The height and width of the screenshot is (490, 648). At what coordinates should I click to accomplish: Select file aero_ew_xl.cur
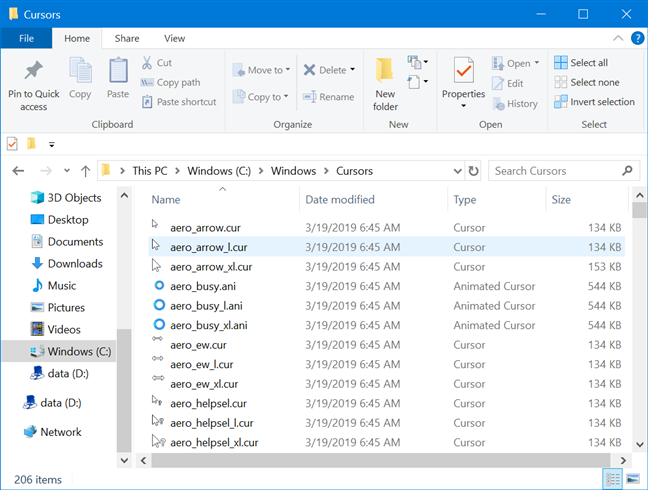click(386, 384)
